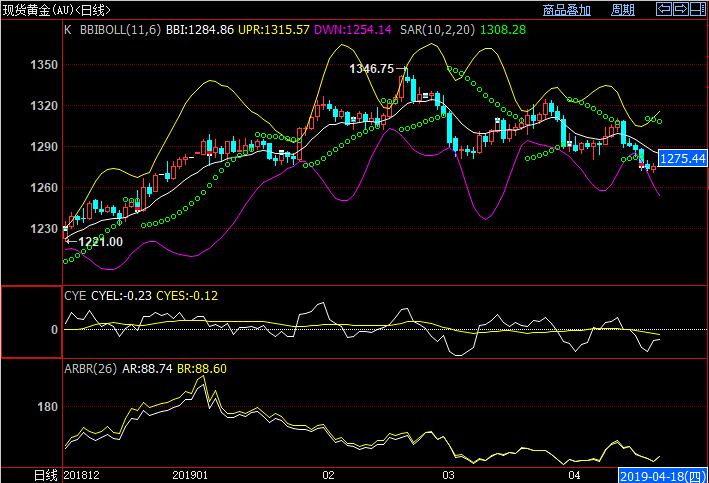The image size is (709, 483).
Task: Click the 0 level on CYE axis
Action: click(55, 330)
